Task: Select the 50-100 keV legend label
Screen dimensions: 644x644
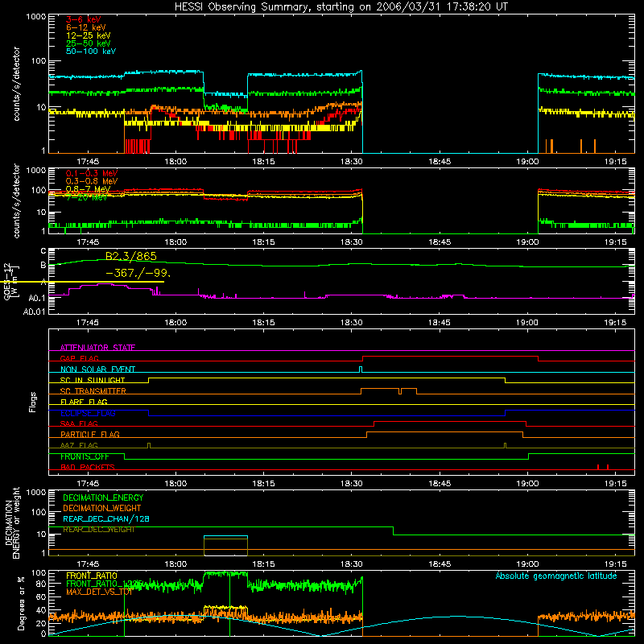Action: click(x=91, y=51)
